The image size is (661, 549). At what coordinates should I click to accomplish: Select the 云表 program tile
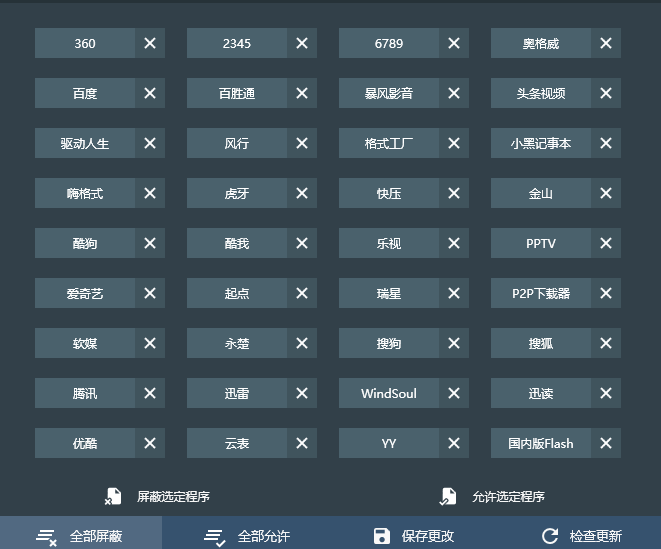tap(237, 443)
